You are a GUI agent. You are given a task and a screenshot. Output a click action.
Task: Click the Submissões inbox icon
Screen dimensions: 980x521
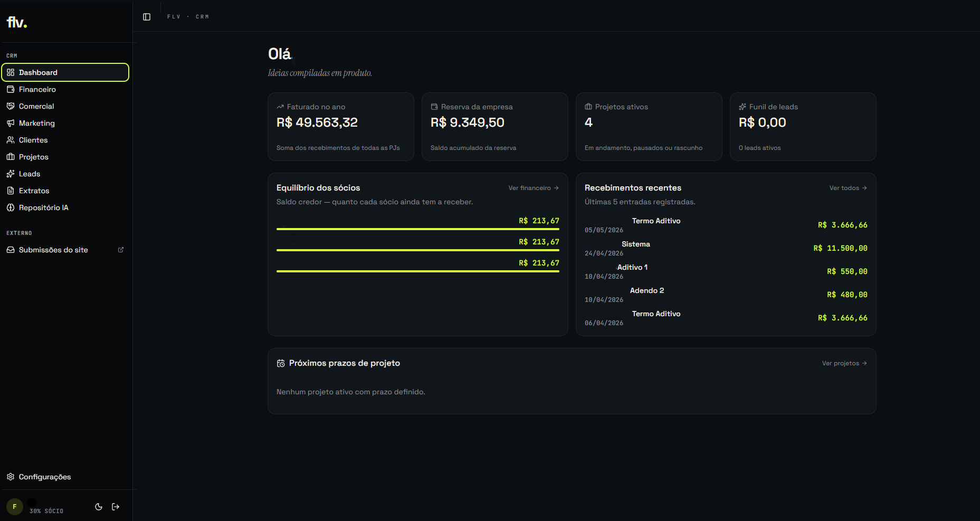click(x=11, y=250)
